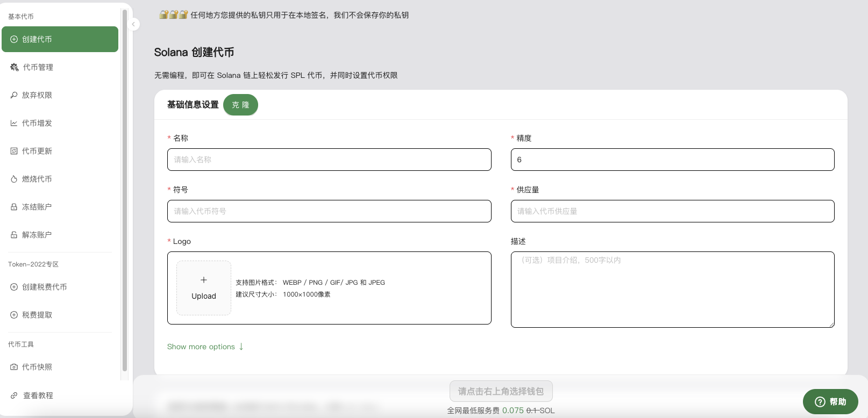Click into the 描述 textarea

pyautogui.click(x=672, y=290)
